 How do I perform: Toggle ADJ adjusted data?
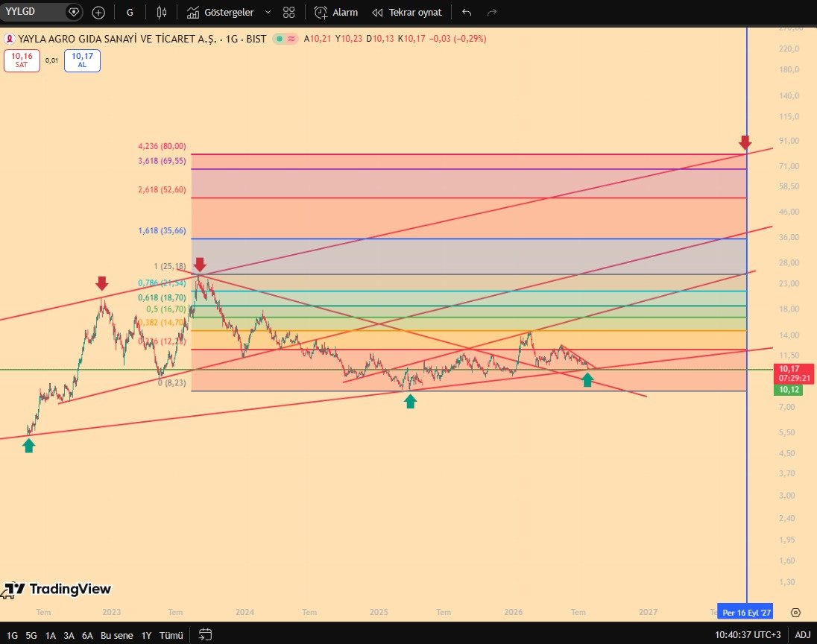point(802,634)
